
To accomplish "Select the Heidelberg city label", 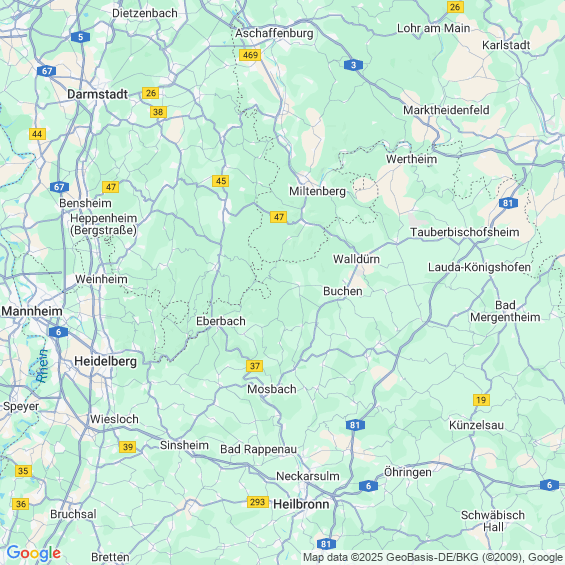I will click(106, 361).
